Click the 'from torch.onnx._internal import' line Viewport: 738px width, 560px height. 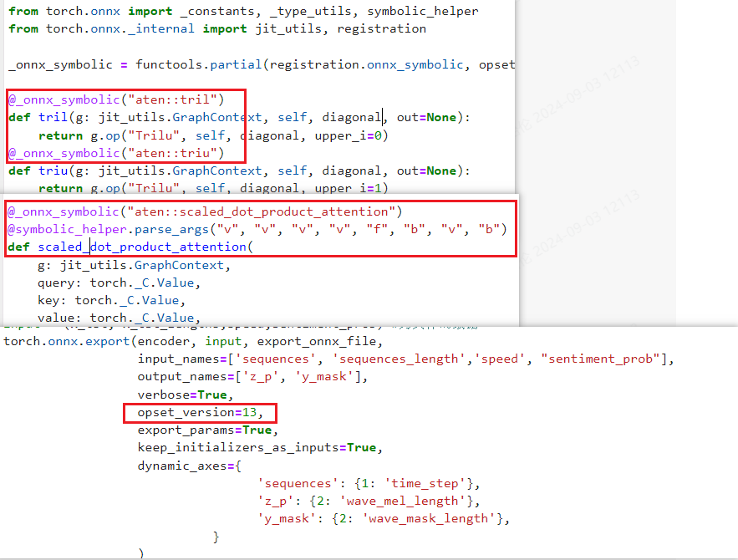217,29
